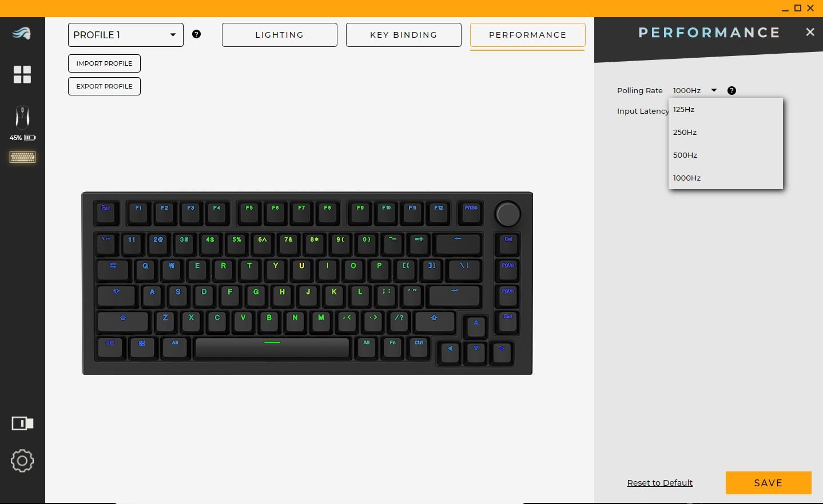823x504 pixels.
Task: Click the Export Profile button
Action: pos(104,86)
